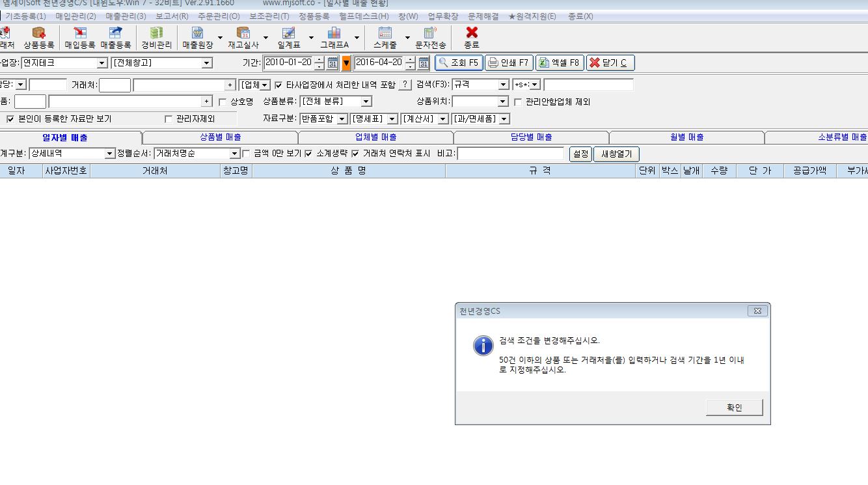The image size is (868, 485).
Task: Close the 천년경영CS dialog with X
Action: (x=757, y=311)
